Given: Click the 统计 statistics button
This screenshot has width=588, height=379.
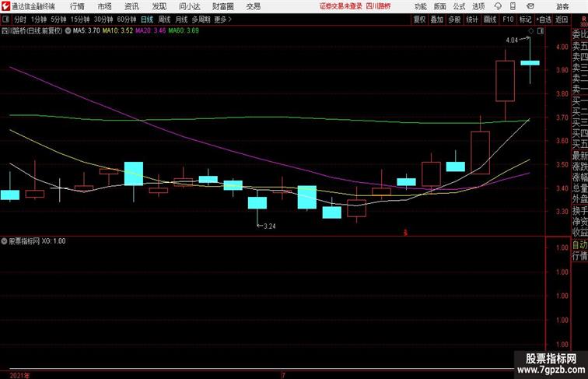Looking at the screenshot, I should click(x=472, y=19).
